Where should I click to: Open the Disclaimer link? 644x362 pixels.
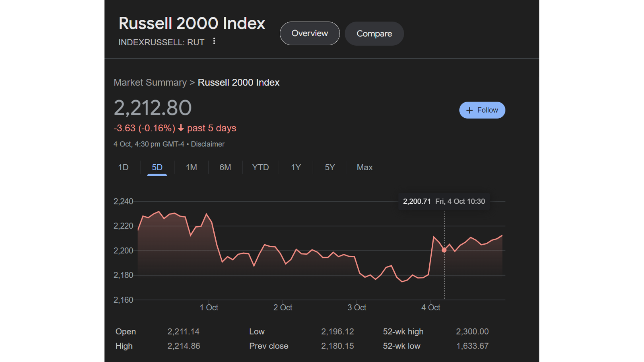(208, 144)
